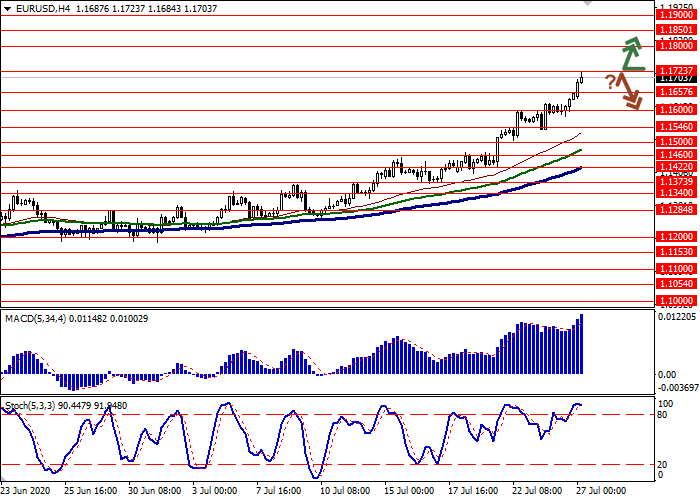
Task: Click the 1.16576 support level label
Action: click(x=675, y=91)
